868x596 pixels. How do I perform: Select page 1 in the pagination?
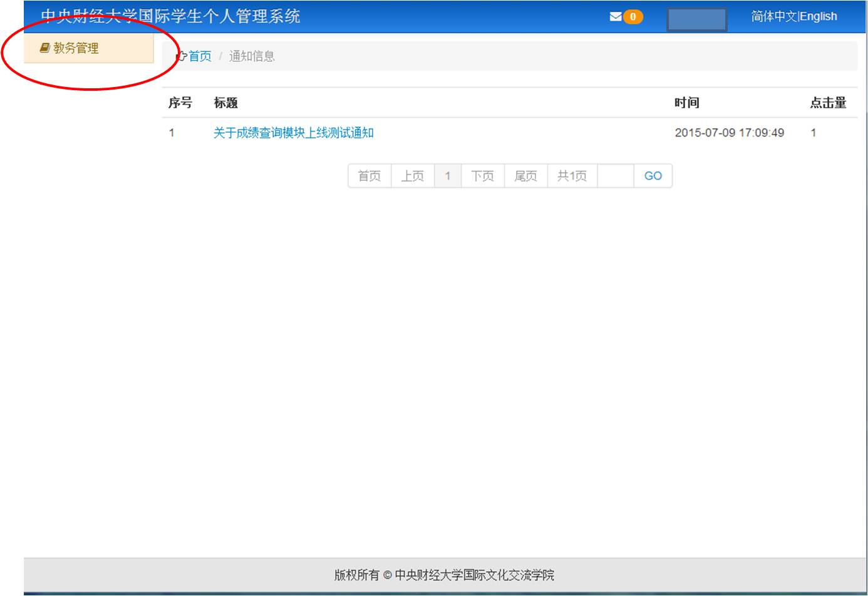pyautogui.click(x=448, y=176)
